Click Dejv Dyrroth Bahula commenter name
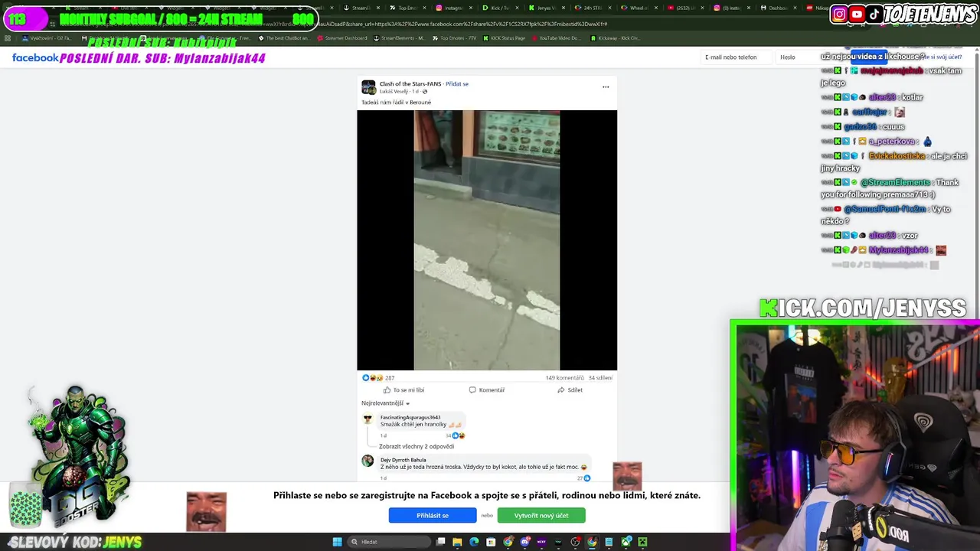This screenshot has height=551, width=980. click(x=403, y=460)
